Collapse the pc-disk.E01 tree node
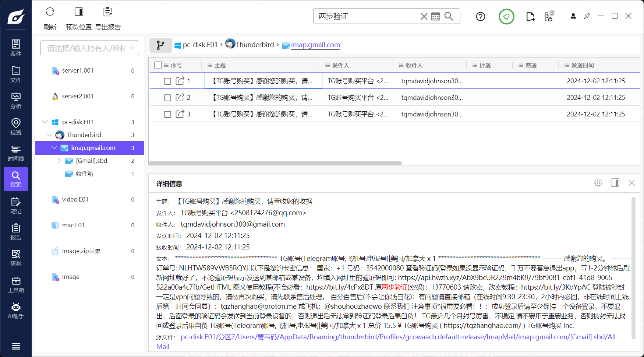644x357 pixels. click(x=45, y=122)
